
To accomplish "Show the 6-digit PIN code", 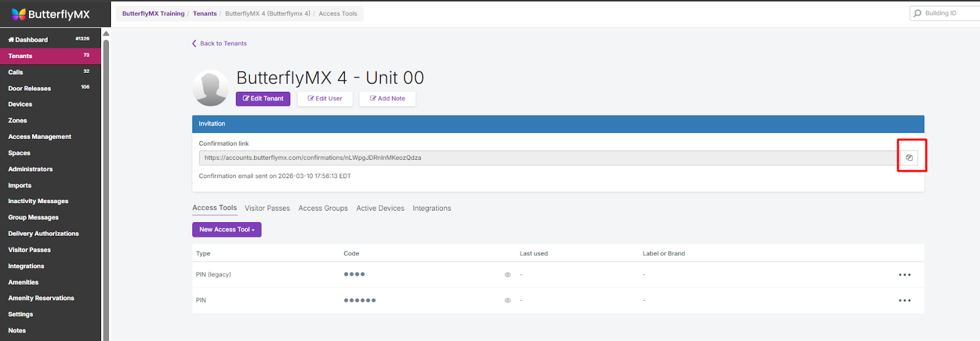I will click(x=507, y=301).
